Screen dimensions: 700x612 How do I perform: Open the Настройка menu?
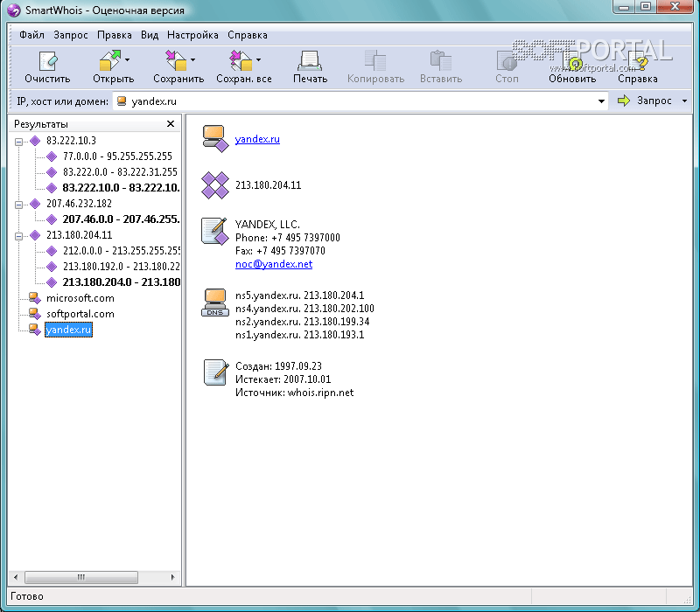(x=192, y=35)
